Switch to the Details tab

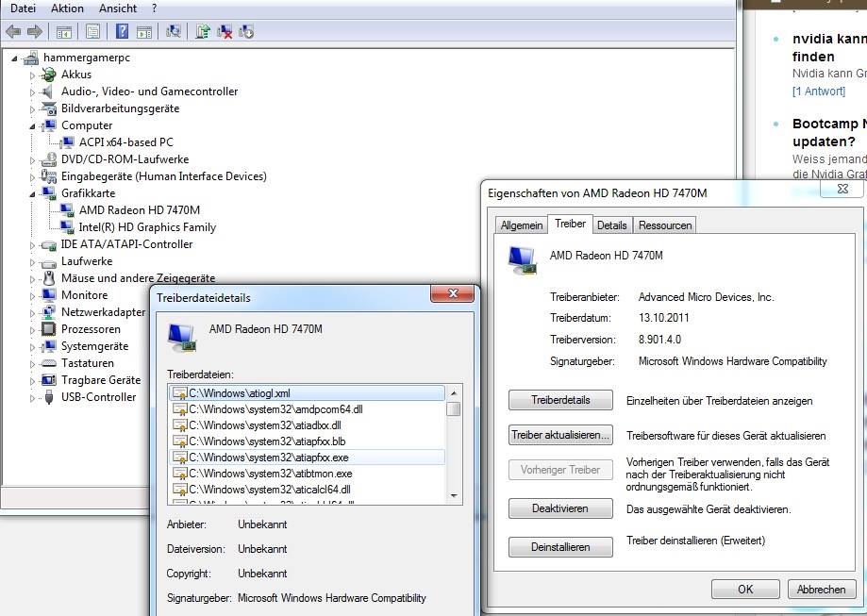pos(611,225)
